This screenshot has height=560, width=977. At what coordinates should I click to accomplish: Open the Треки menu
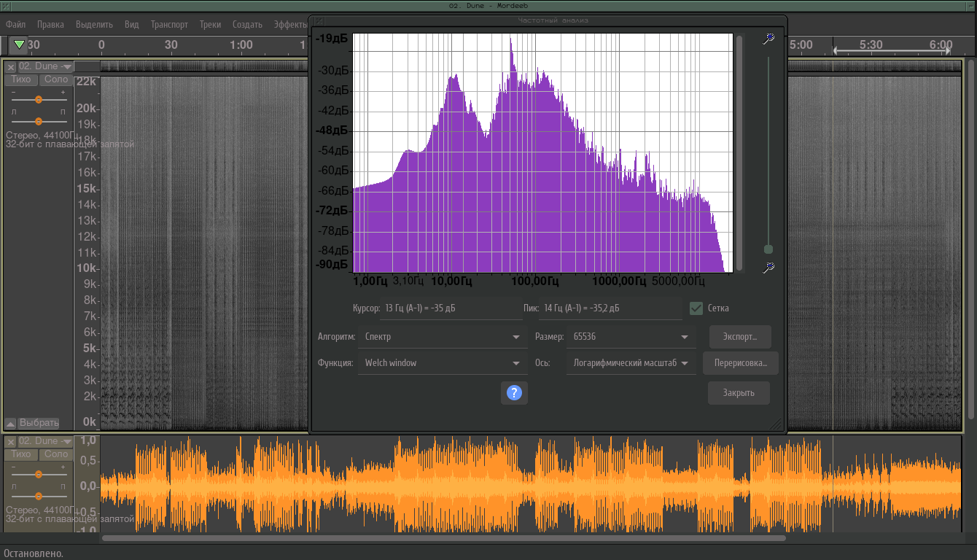[210, 24]
